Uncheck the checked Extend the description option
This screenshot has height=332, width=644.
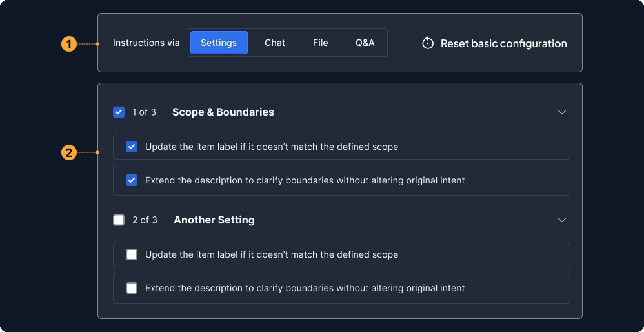(132, 180)
